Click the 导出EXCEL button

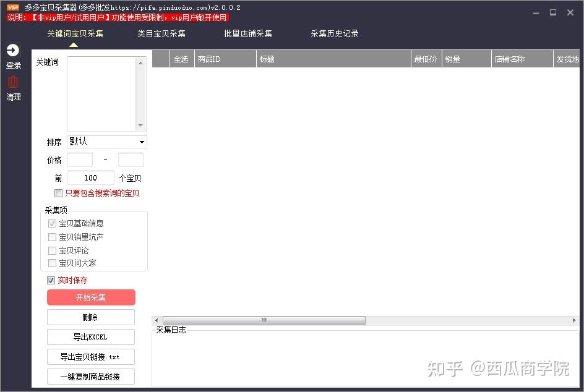click(x=90, y=337)
